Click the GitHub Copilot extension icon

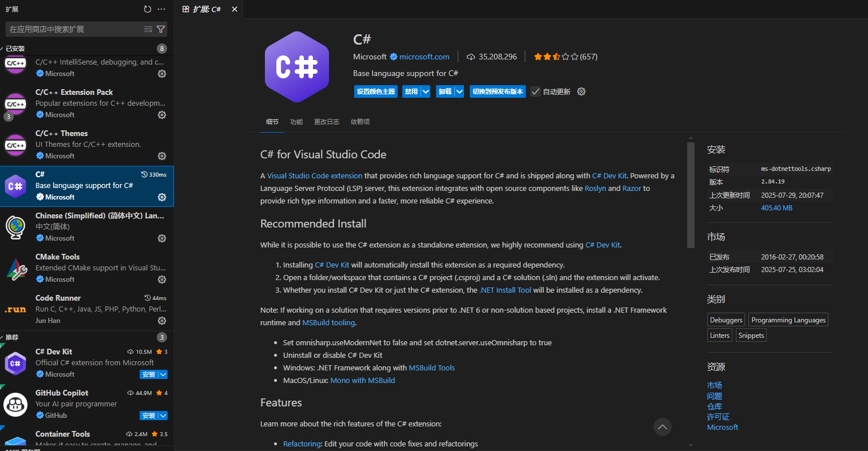(15, 404)
